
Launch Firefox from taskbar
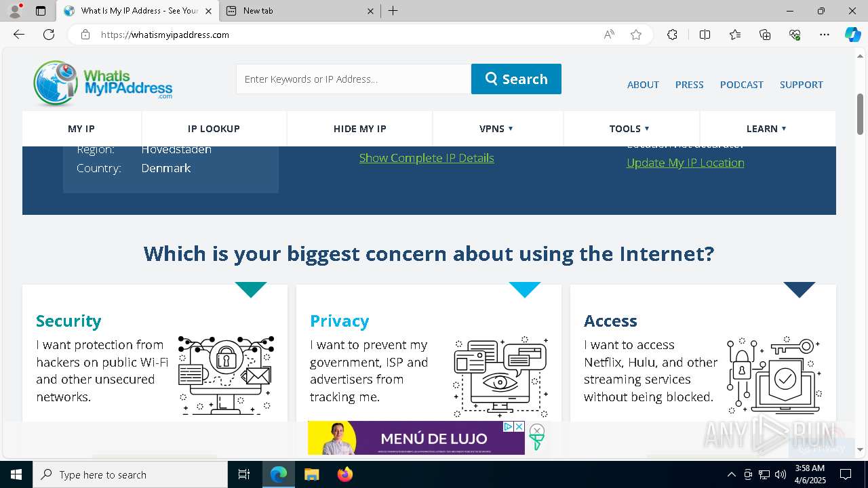click(344, 474)
